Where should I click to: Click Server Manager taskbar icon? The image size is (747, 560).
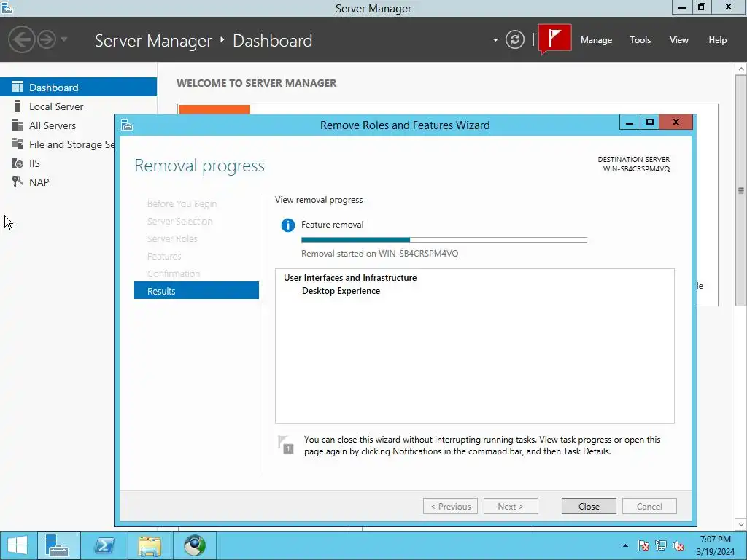[x=57, y=545]
